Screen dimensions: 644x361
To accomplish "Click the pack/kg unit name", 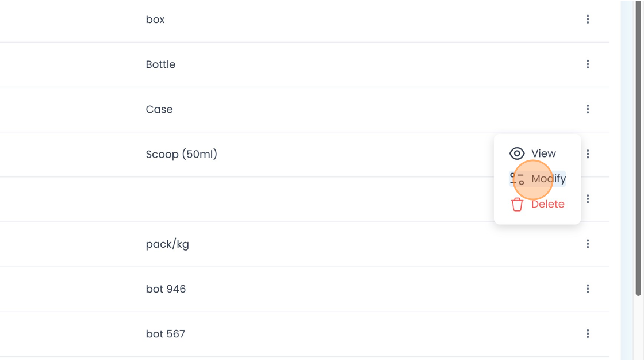I will tap(167, 244).
